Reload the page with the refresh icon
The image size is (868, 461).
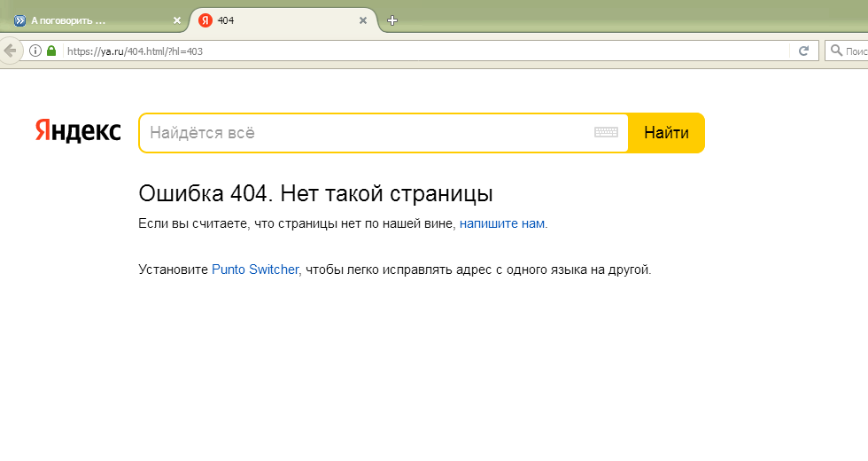pyautogui.click(x=803, y=51)
